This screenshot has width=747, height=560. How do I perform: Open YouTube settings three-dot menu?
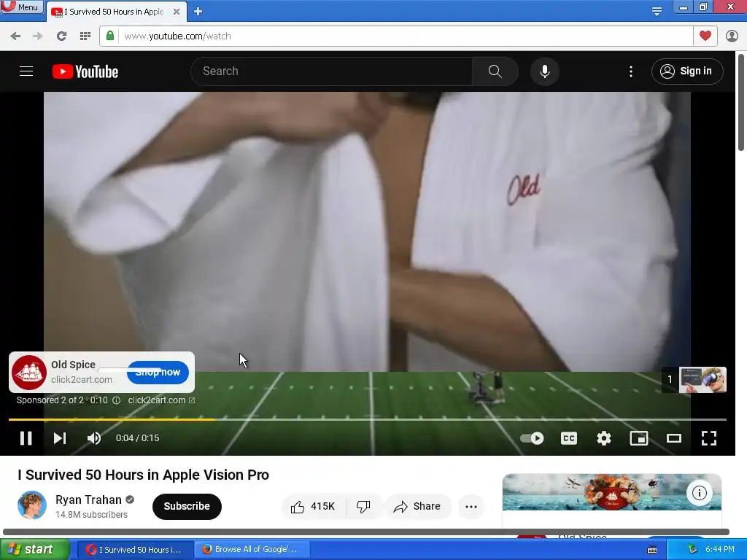click(631, 71)
